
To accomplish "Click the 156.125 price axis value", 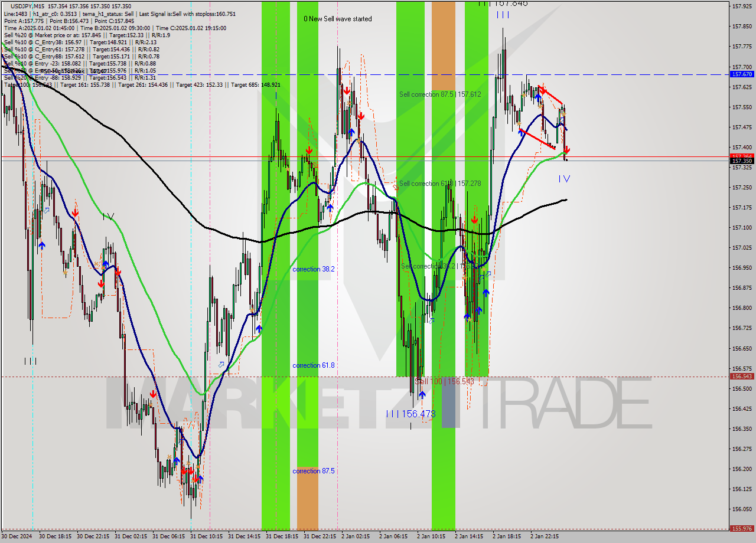I will click(742, 489).
